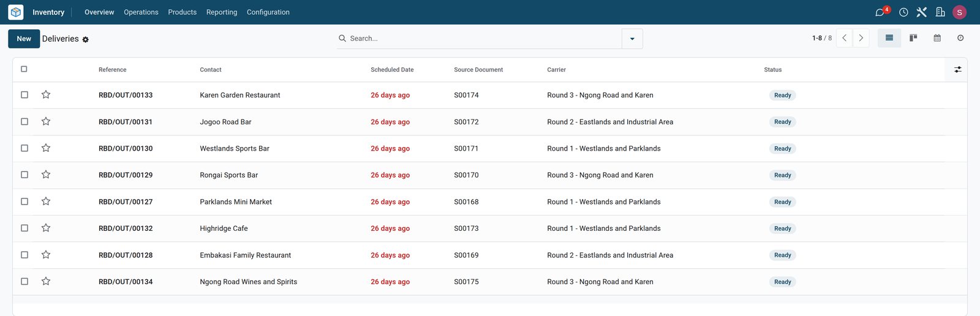Sort by the Contact column header
Image resolution: width=980 pixels, height=316 pixels.
point(211,70)
